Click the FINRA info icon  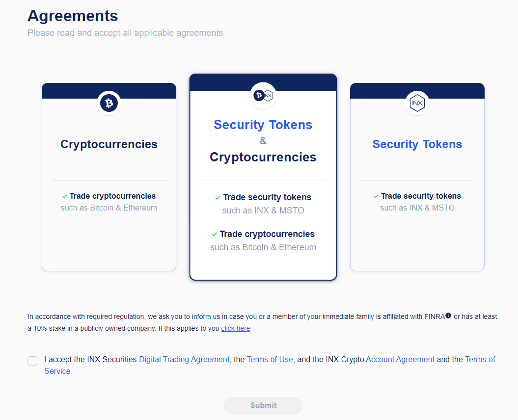(x=448, y=315)
